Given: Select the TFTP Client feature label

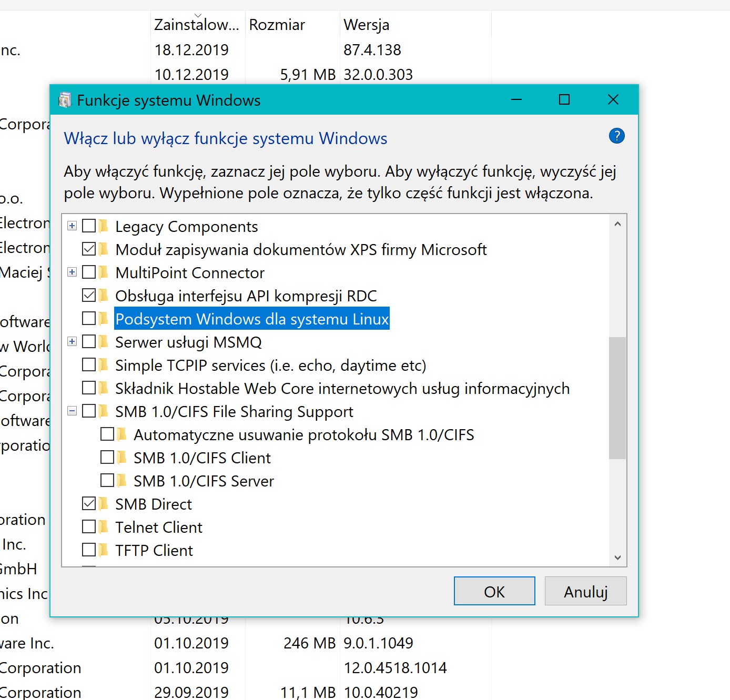Looking at the screenshot, I should tap(154, 550).
